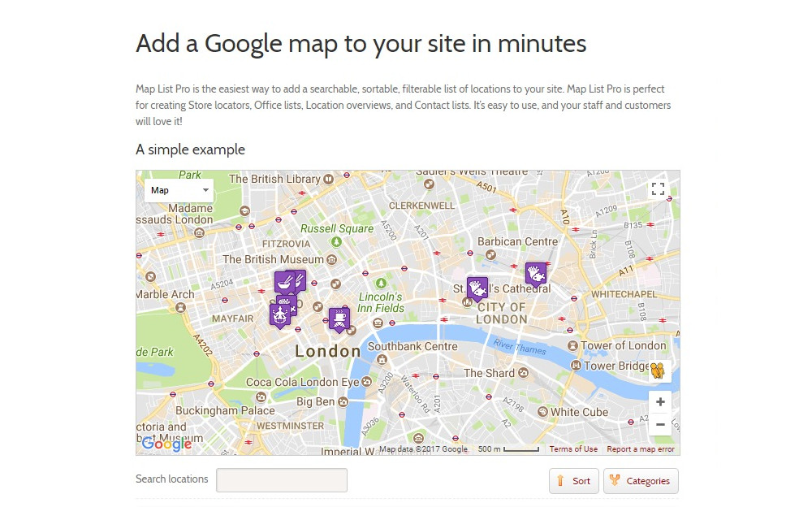Screen dimensions: 812x507
Task: Zoom in with the plus button
Action: pos(660,402)
